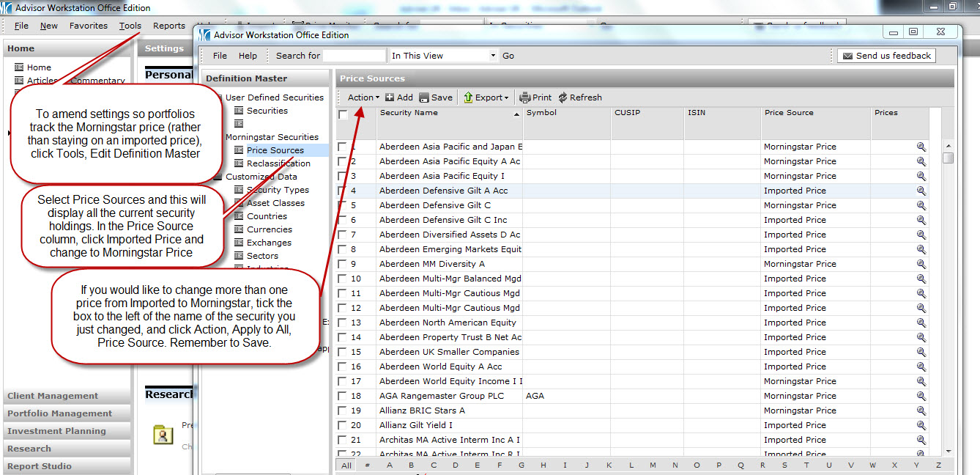This screenshot has height=475, width=980.
Task: Click into the Search for text field
Action: [354, 56]
